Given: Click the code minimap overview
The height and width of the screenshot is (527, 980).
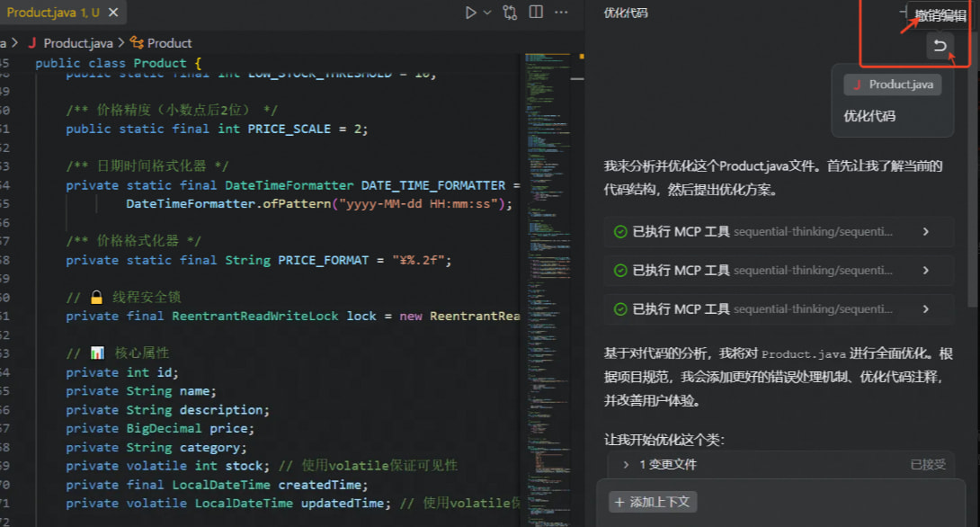Looking at the screenshot, I should pos(548,289).
